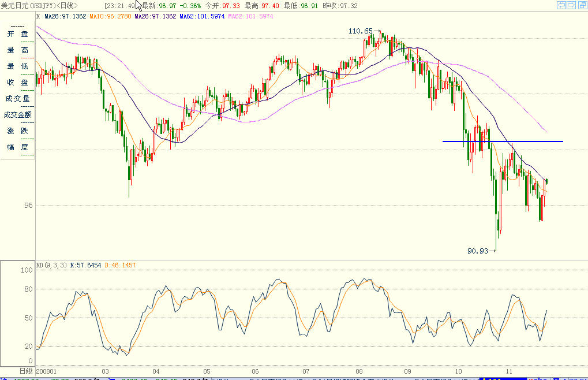Click the time stamp 23:21:49 in header

click(120, 6)
